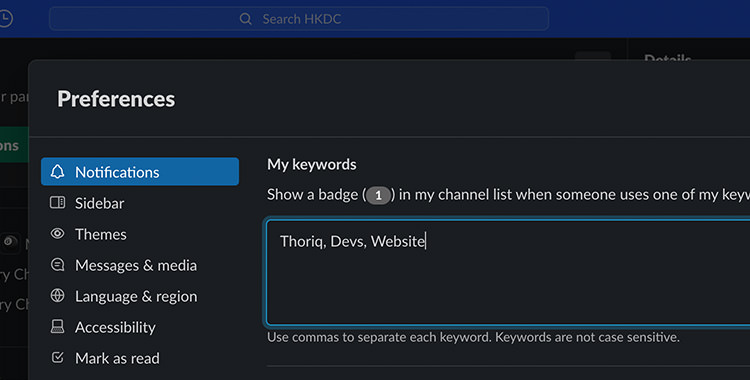Open the history clock icon in the top bar
This screenshot has width=750, height=380.
(x=5, y=19)
